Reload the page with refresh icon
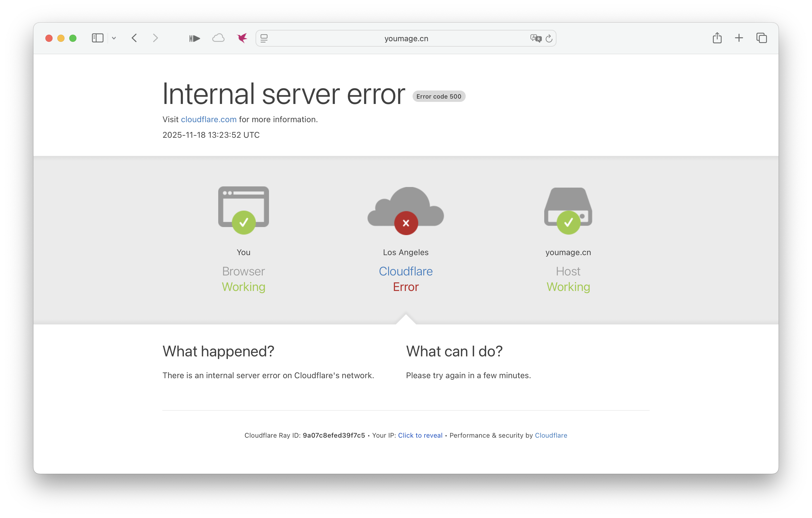Viewport: 812px width, 518px height. click(549, 39)
